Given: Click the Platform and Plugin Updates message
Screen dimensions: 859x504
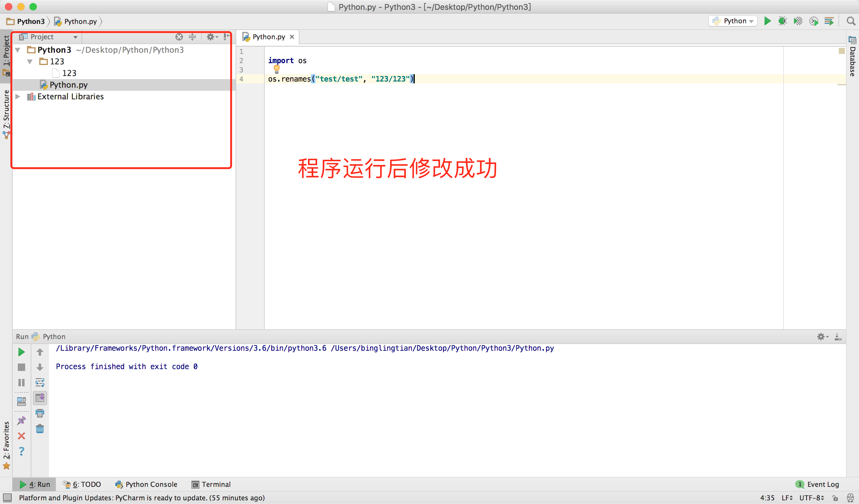Looking at the screenshot, I should (141, 498).
